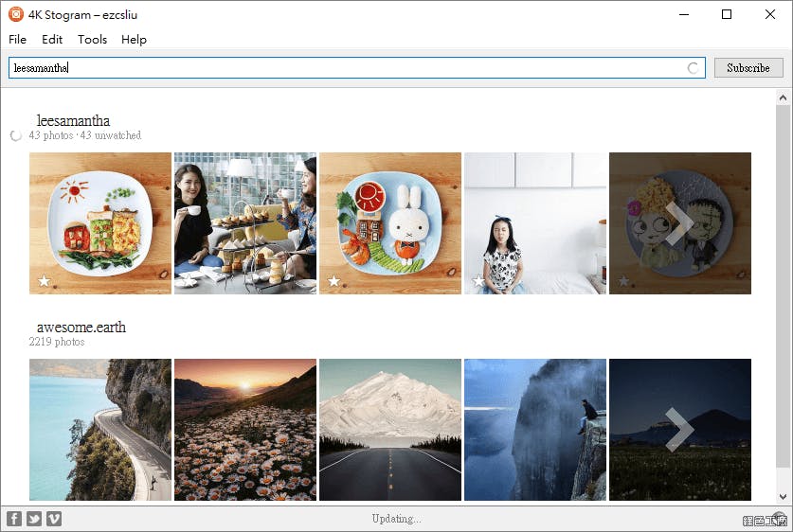This screenshot has height=532, width=793.
Task: Open the Tools menu
Action: click(x=92, y=40)
